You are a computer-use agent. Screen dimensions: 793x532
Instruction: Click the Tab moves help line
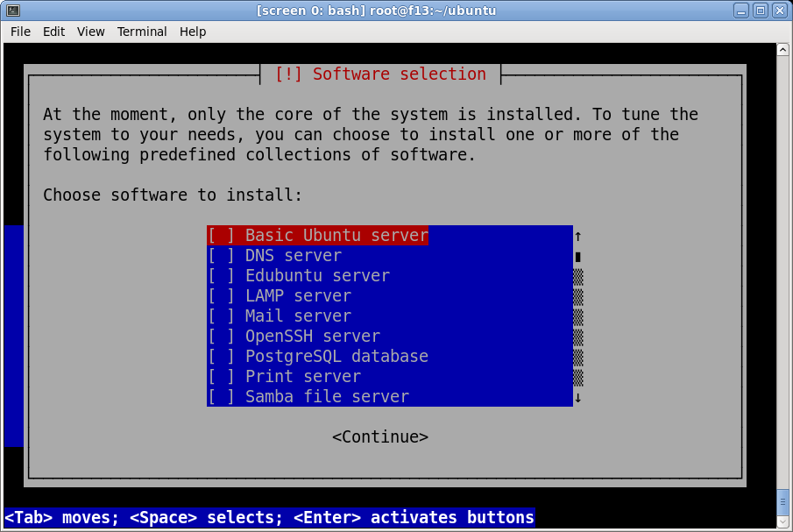[269, 518]
